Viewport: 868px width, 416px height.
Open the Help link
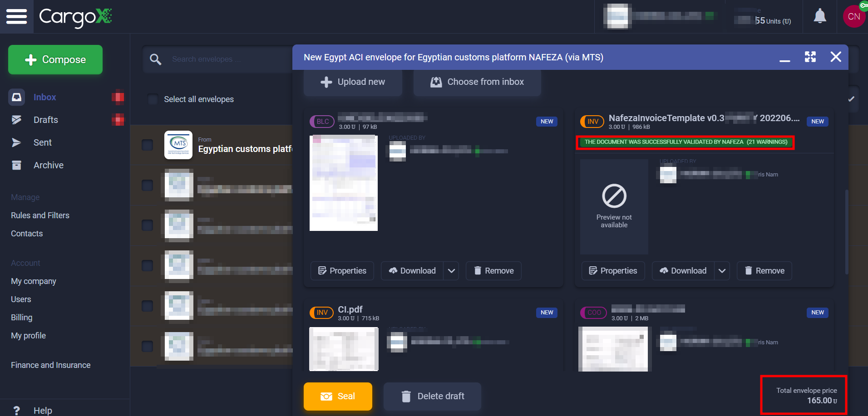(x=43, y=410)
